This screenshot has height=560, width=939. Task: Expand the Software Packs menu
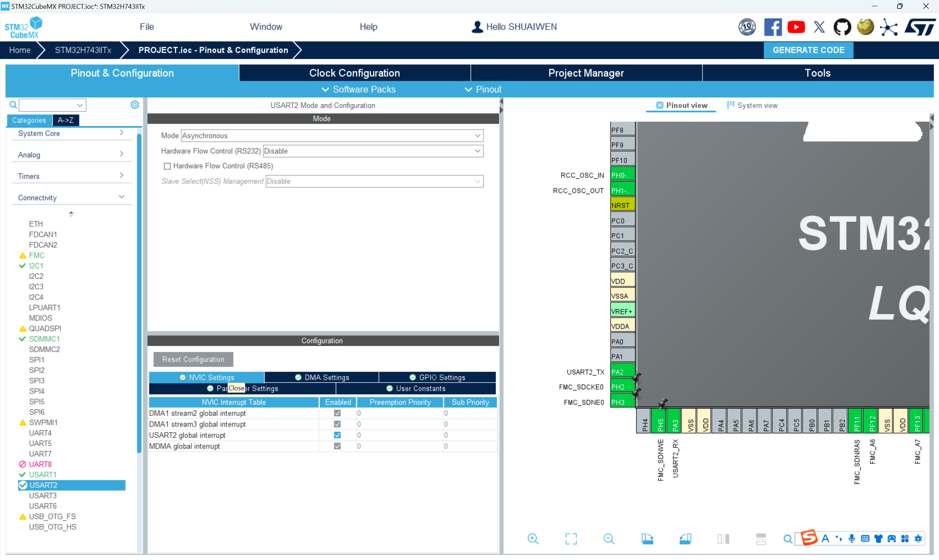358,89
